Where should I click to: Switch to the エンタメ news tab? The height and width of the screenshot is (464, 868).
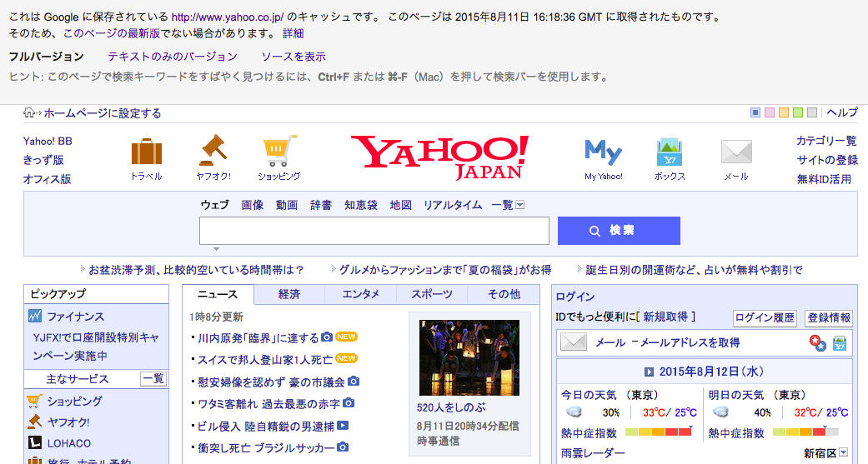(x=361, y=294)
